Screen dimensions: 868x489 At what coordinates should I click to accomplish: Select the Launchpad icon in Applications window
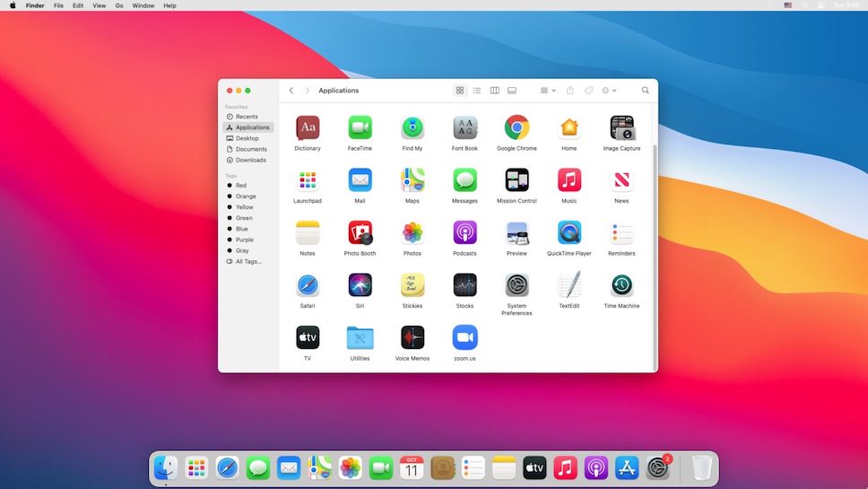coord(308,180)
